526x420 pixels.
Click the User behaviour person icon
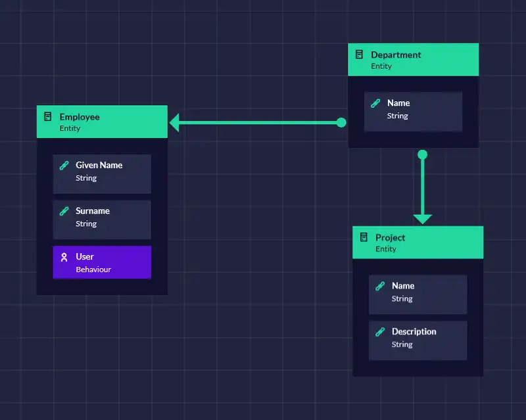[64, 257]
